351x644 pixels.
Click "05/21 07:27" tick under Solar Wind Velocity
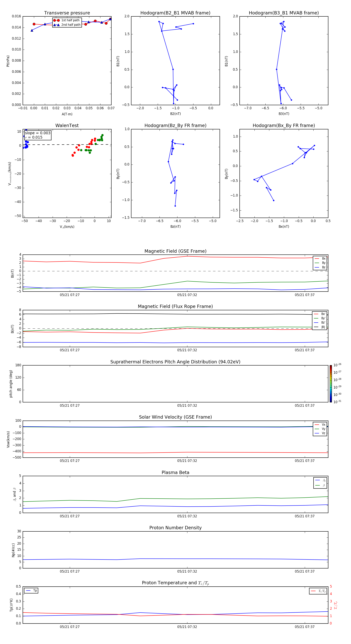[70, 461]
